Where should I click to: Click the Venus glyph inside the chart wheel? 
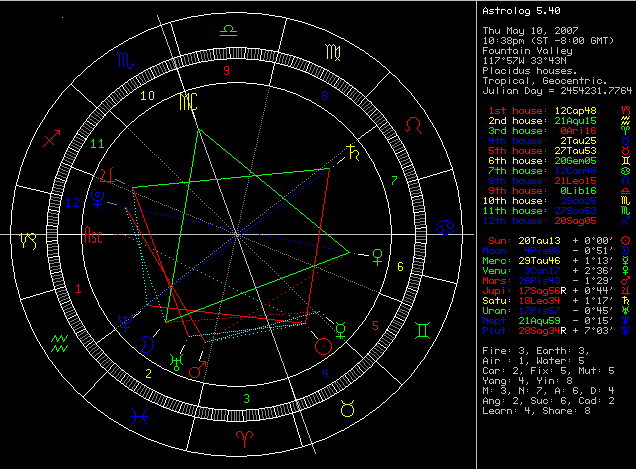(377, 254)
